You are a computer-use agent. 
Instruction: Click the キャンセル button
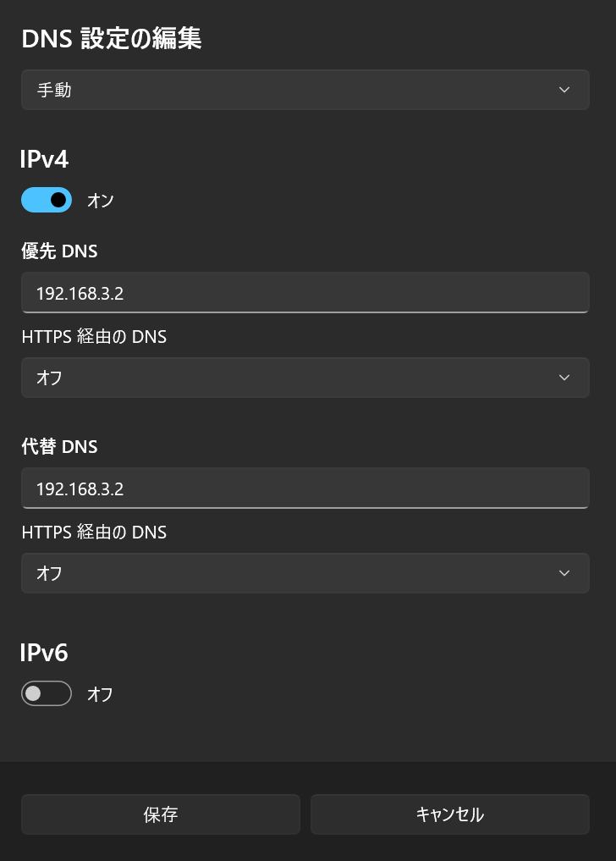pos(449,814)
